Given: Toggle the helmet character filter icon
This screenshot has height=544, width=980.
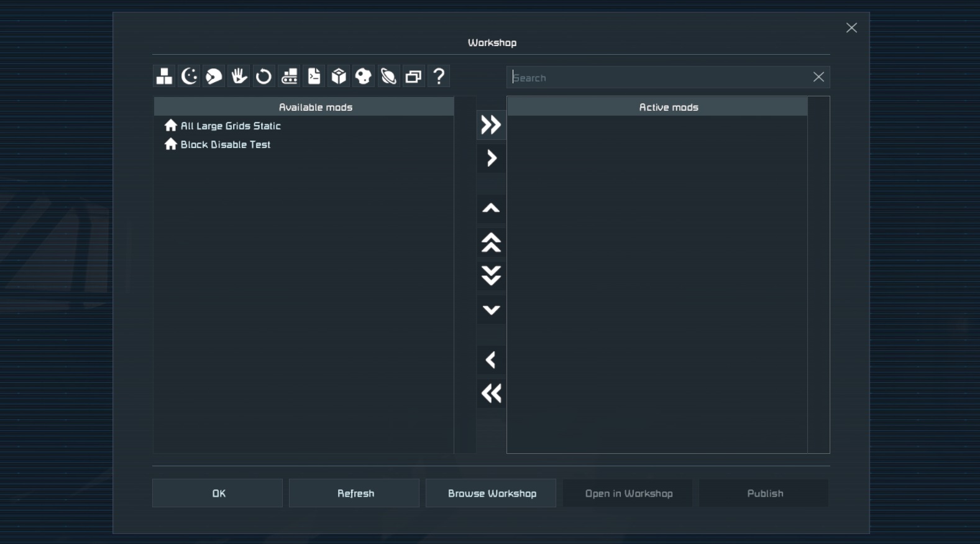Looking at the screenshot, I should tap(214, 76).
